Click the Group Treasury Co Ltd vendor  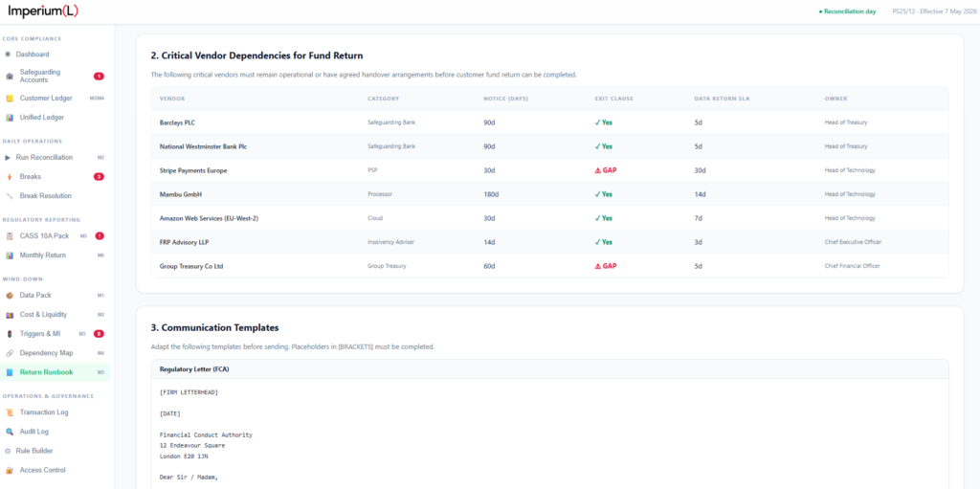(191, 266)
